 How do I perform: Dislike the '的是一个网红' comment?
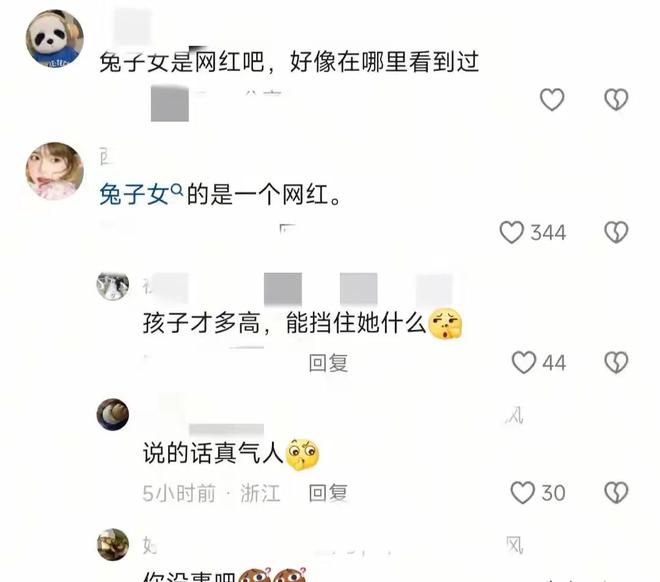point(616,232)
